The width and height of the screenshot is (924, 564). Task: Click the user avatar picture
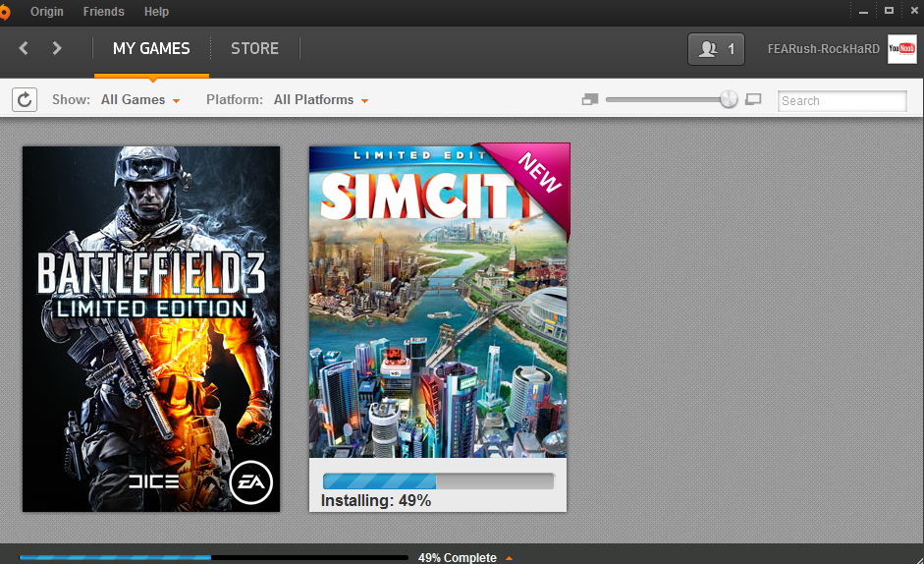[x=902, y=49]
